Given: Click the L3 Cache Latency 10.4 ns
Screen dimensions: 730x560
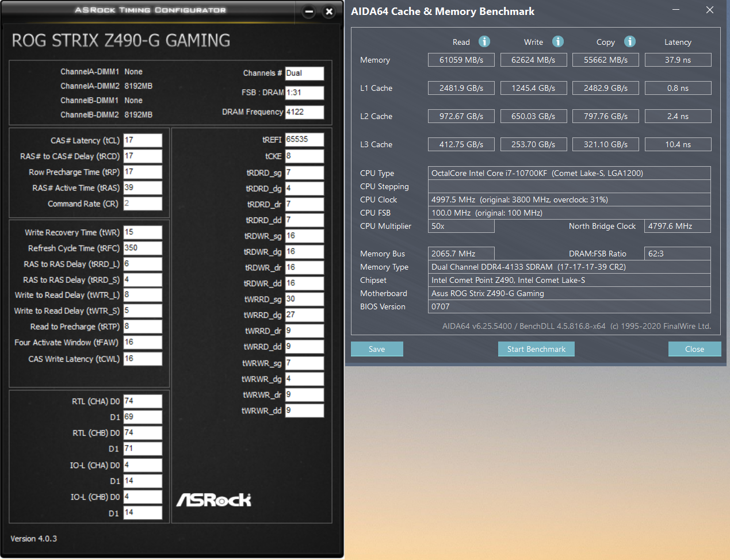Looking at the screenshot, I should coord(678,144).
